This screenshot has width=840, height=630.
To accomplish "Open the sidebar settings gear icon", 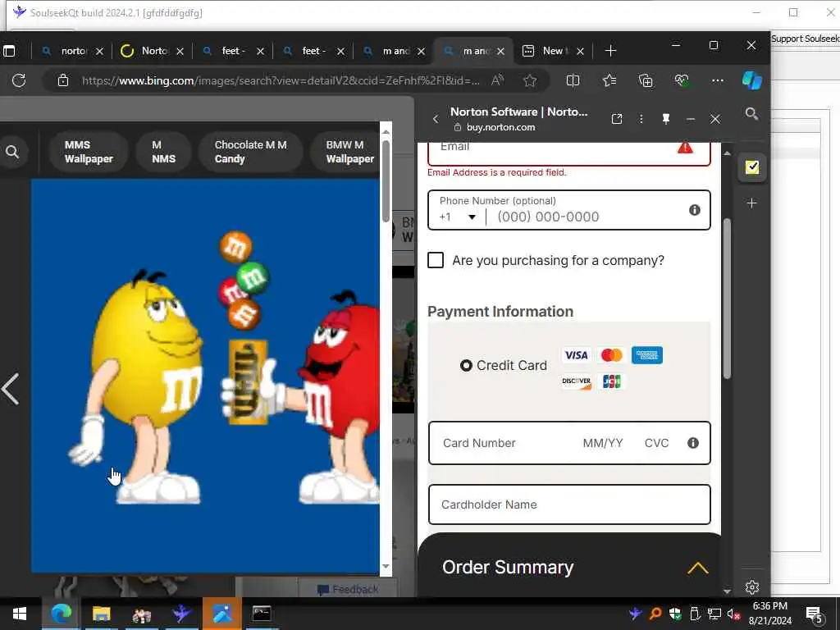I will pos(751,587).
